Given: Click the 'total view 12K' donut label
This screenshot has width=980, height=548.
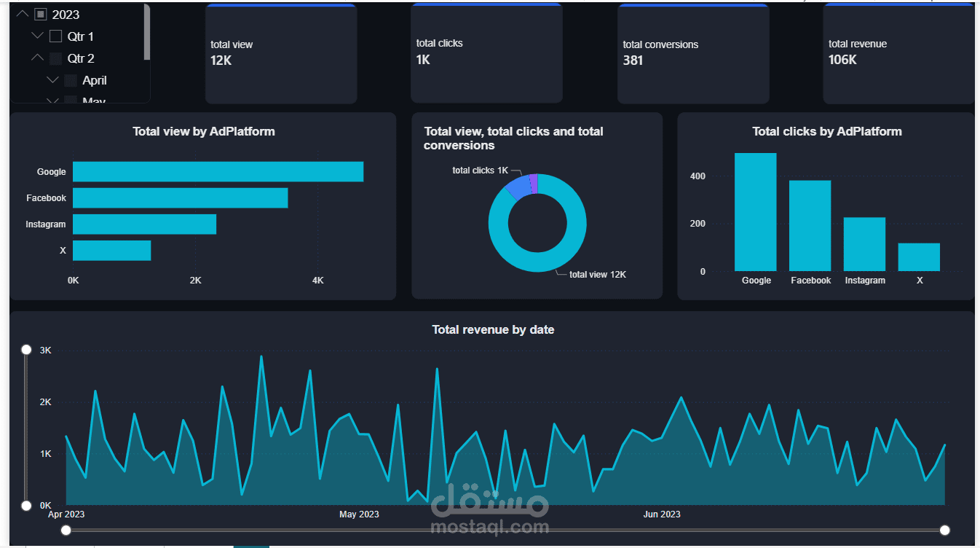Looking at the screenshot, I should pos(598,275).
